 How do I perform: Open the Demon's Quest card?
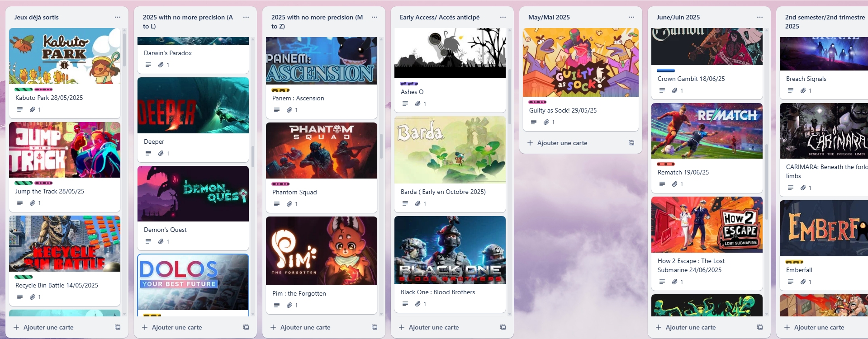(193, 207)
